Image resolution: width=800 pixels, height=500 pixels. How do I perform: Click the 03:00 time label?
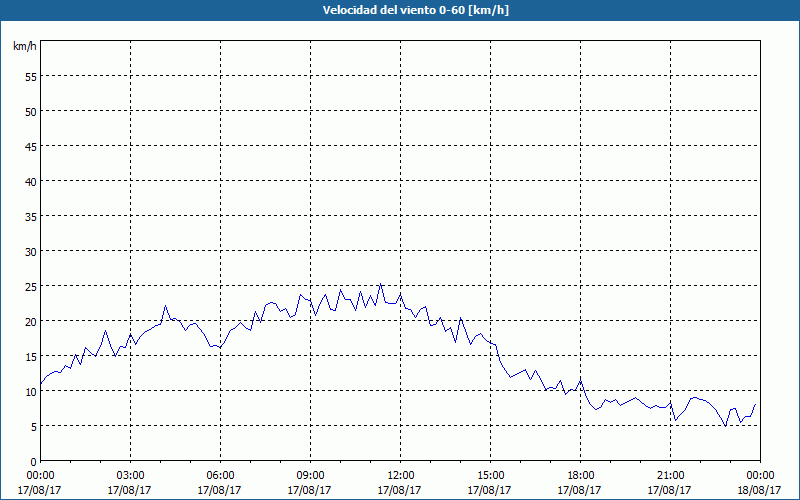click(130, 476)
